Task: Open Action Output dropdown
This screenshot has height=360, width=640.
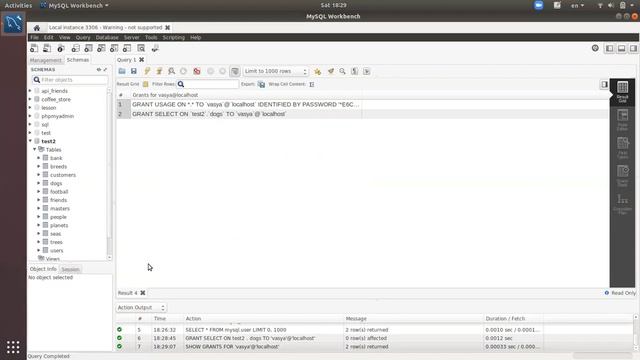Action: [x=141, y=307]
